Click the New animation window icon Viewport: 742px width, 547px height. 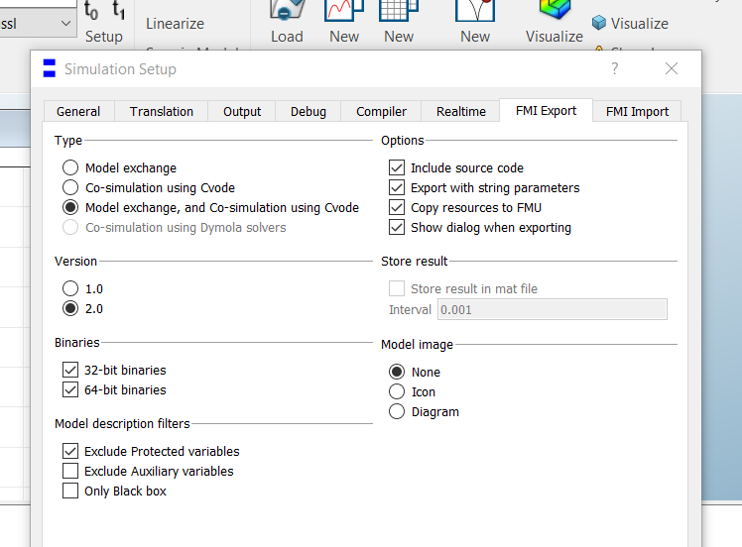475,10
